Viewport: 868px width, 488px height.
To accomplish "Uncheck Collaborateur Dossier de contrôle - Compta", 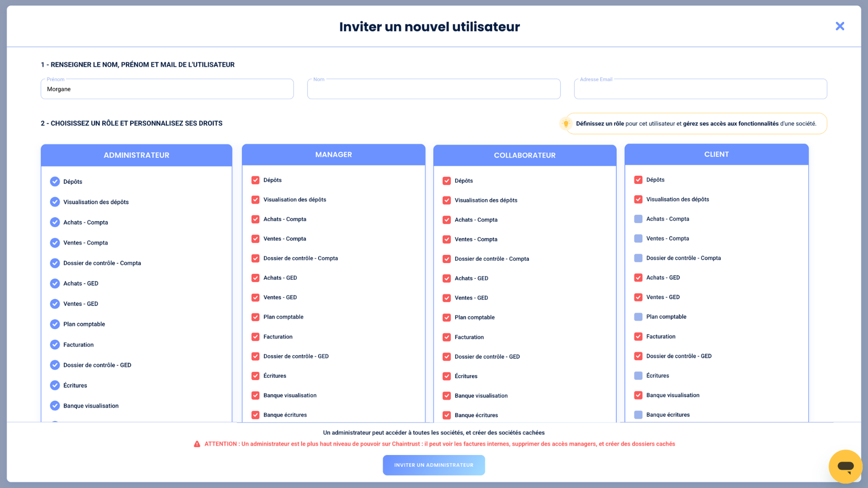I will pos(447,259).
